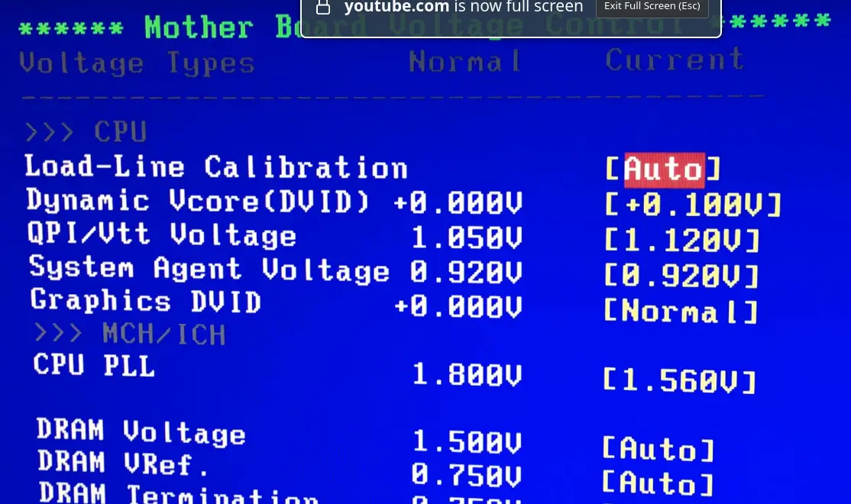Click the 'Mother' word in the title

[x=199, y=27]
